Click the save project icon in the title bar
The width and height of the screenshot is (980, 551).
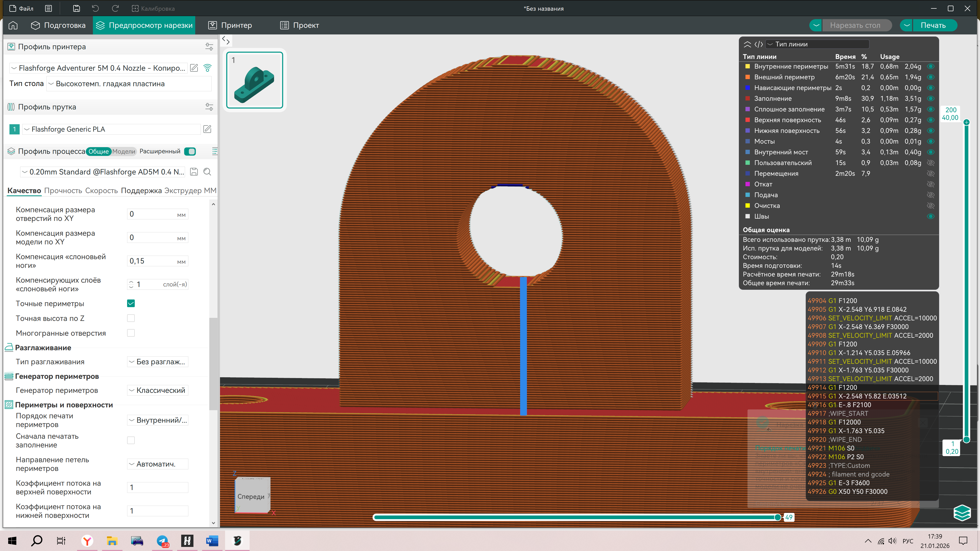point(77,8)
